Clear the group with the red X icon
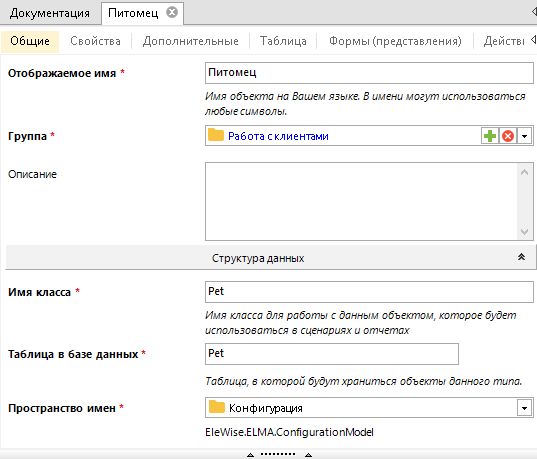The height and width of the screenshot is (459, 537). [508, 136]
